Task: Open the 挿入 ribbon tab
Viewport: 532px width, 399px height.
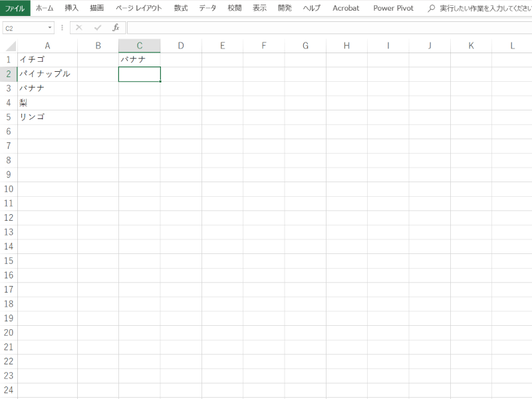Action: 71,8
